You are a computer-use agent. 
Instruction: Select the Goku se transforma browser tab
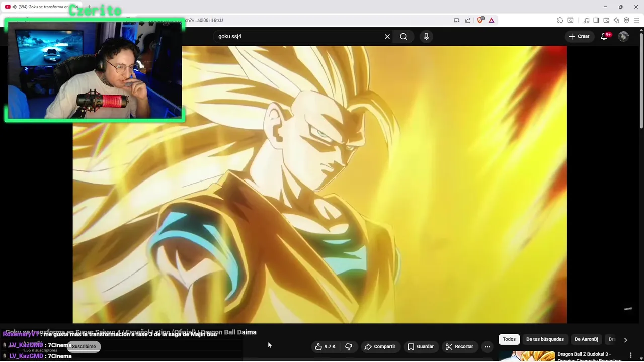point(40,7)
